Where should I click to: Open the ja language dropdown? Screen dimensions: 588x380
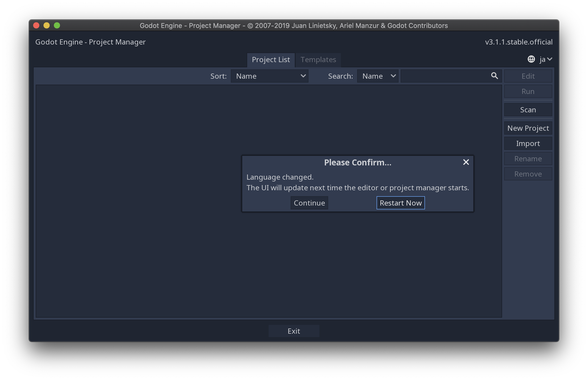tap(546, 59)
